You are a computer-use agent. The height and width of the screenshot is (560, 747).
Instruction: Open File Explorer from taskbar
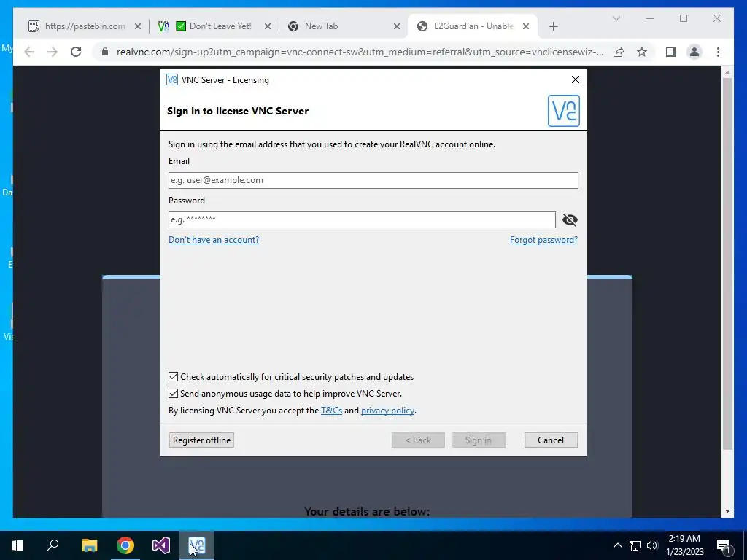(x=89, y=545)
